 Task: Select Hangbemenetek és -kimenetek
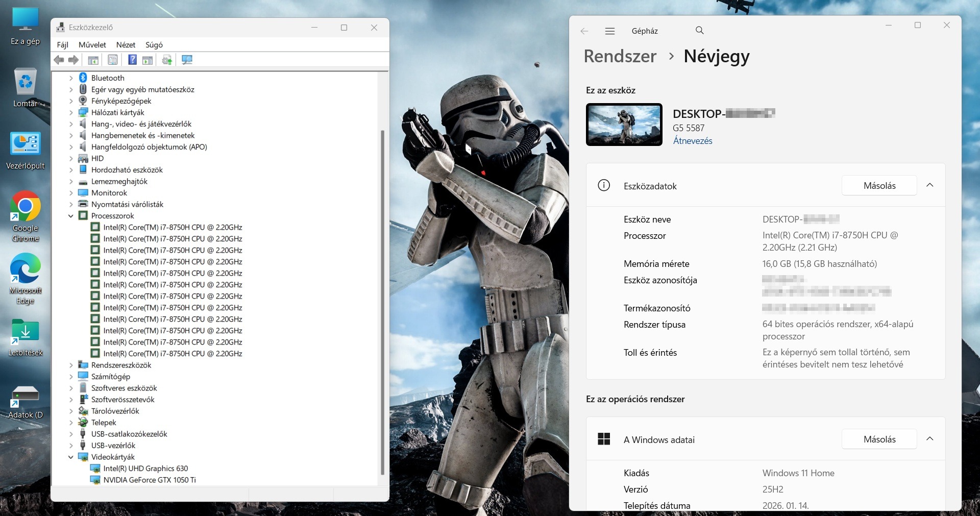[x=143, y=136]
